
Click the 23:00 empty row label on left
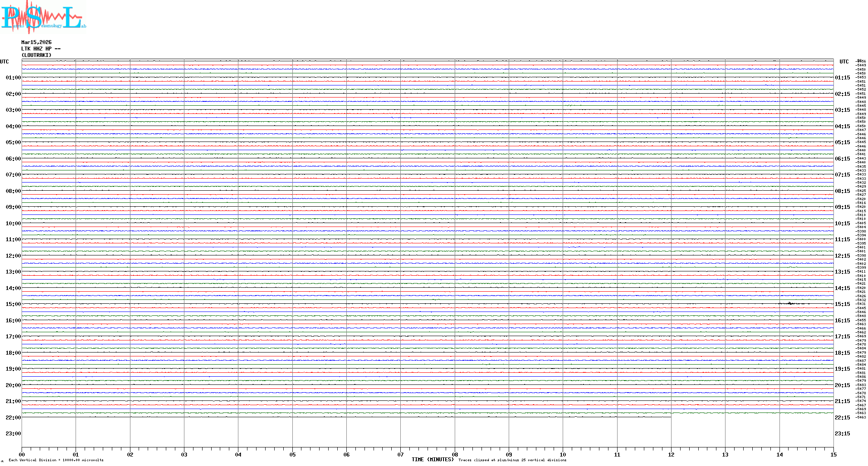click(13, 434)
